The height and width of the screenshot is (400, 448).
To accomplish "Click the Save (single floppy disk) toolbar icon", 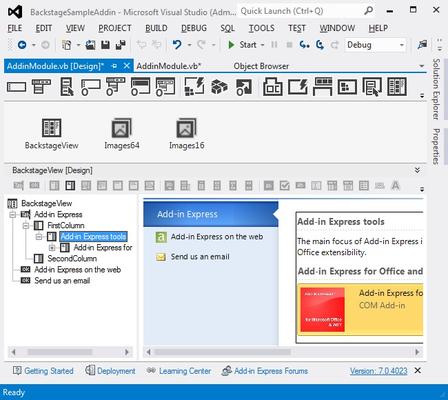I will (x=105, y=45).
